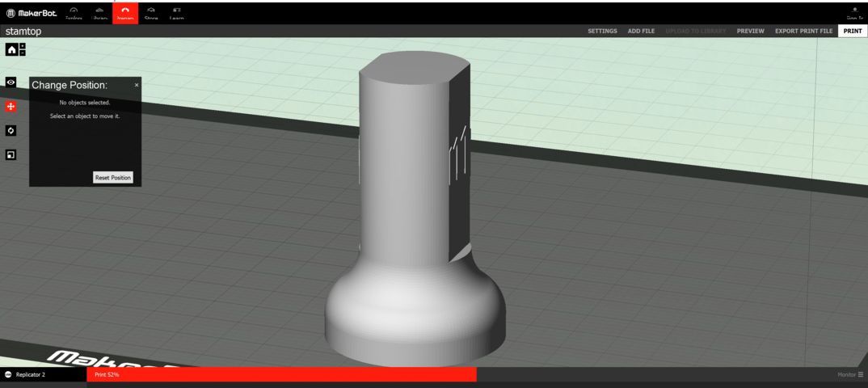Viewport: 868px width, 388px height.
Task: Click the Reset Position button
Action: point(113,178)
